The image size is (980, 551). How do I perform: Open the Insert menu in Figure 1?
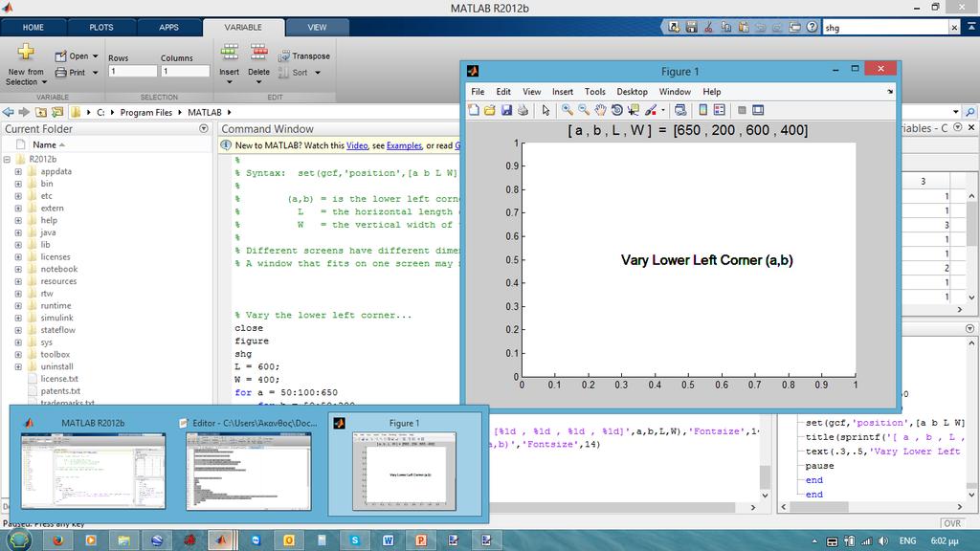point(563,91)
